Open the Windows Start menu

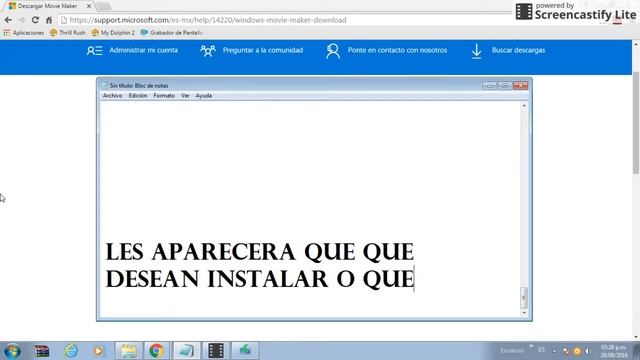(x=12, y=351)
